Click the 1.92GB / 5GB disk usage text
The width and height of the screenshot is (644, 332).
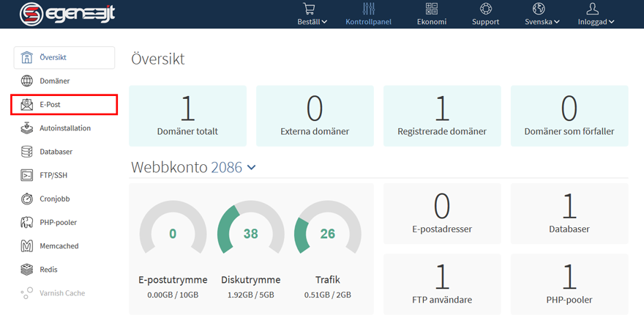(250, 295)
